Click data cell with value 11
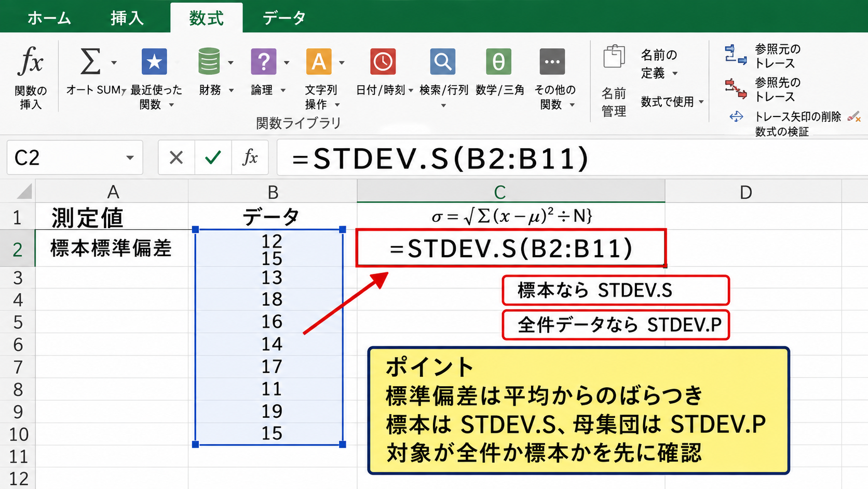 coord(272,389)
